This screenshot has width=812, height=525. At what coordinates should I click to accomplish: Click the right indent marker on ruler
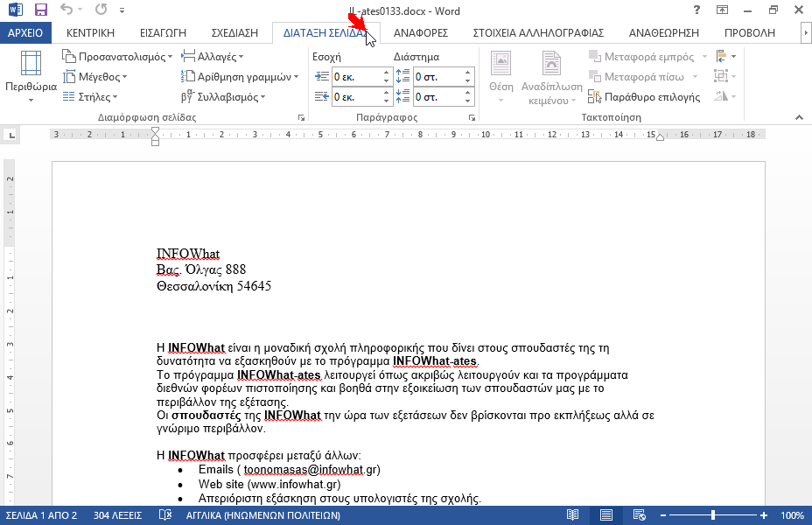point(660,137)
